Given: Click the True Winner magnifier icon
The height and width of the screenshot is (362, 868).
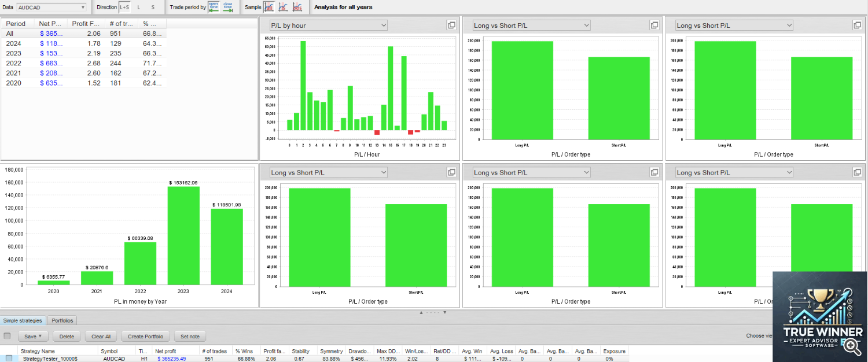Looking at the screenshot, I should point(851,346).
